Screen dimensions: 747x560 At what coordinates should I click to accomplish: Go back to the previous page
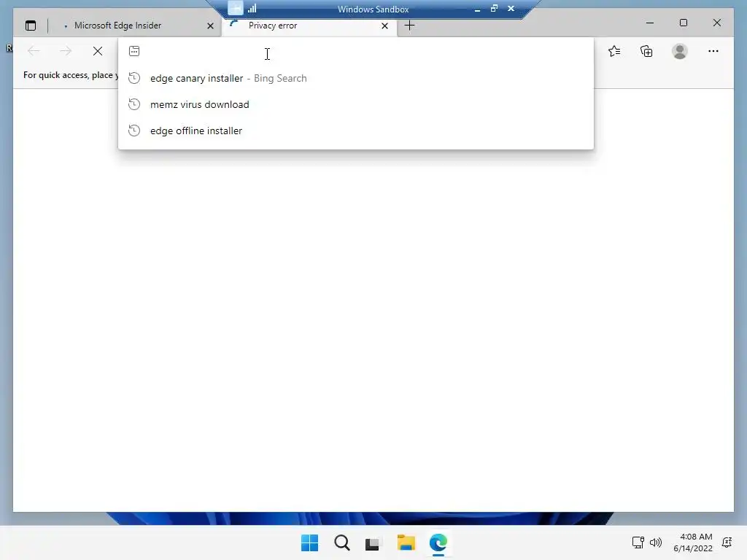point(34,51)
